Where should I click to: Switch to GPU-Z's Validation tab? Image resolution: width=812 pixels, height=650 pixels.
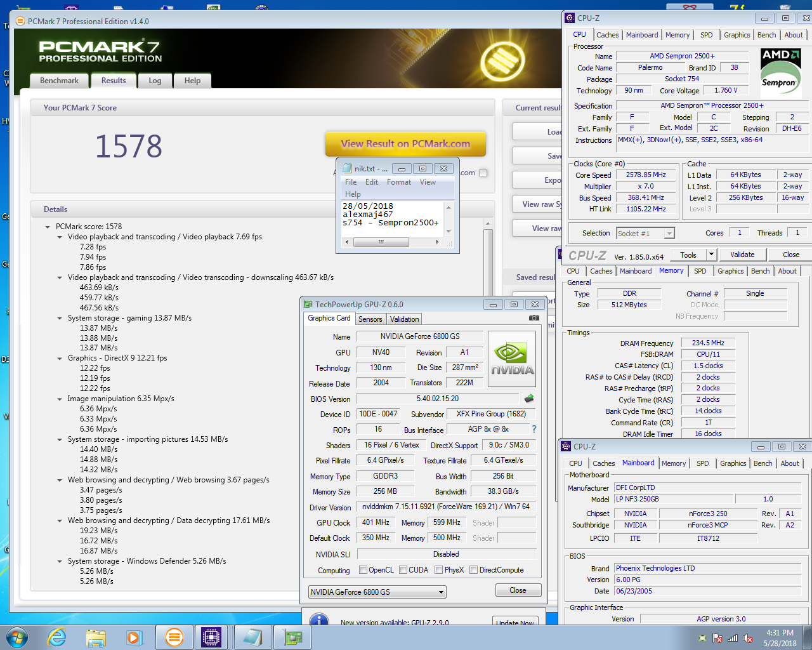tap(404, 319)
